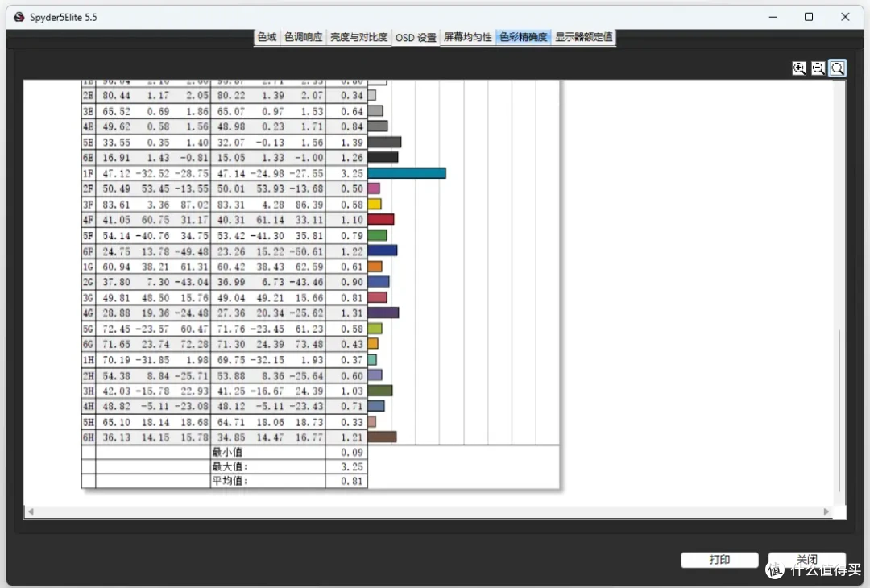The width and height of the screenshot is (870, 588).
Task: Click the 打印 button
Action: click(x=719, y=560)
